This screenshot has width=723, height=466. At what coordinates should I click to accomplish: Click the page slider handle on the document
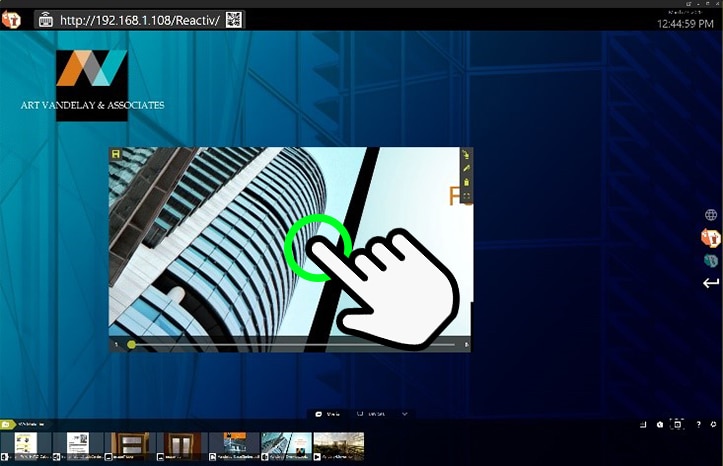coord(131,344)
